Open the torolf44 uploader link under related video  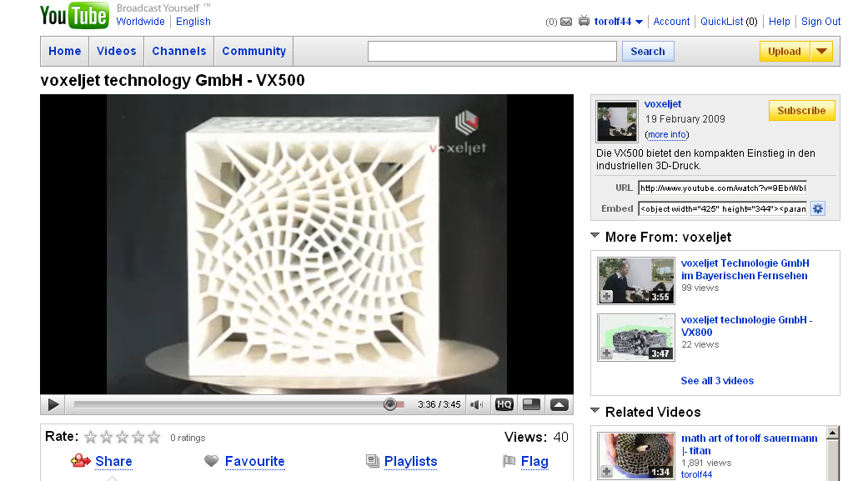[x=696, y=474]
